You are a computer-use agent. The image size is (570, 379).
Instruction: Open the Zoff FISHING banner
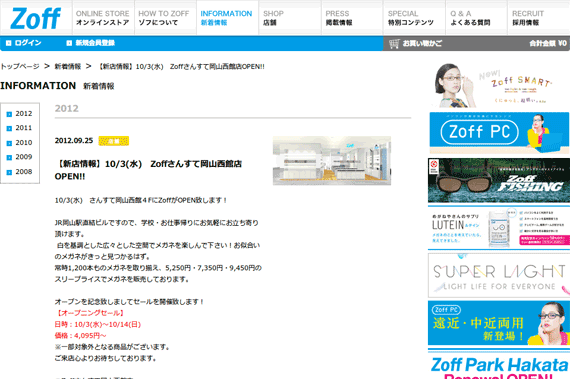coord(499,180)
